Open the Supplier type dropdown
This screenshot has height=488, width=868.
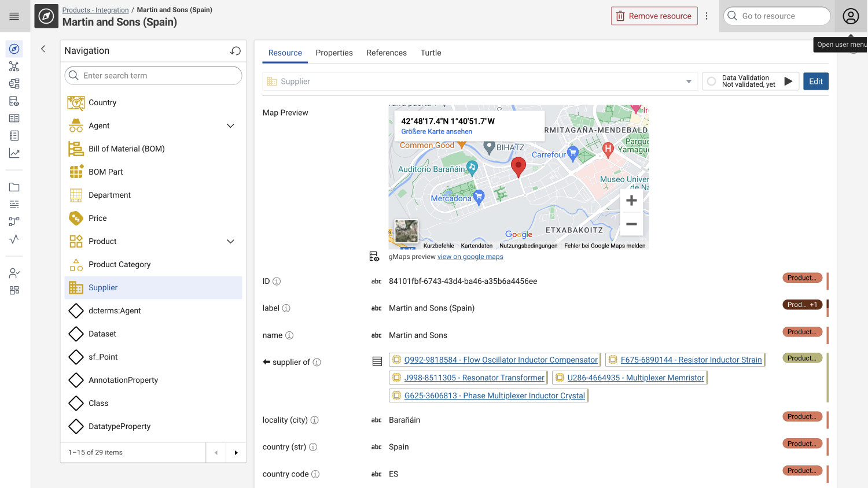[688, 81]
